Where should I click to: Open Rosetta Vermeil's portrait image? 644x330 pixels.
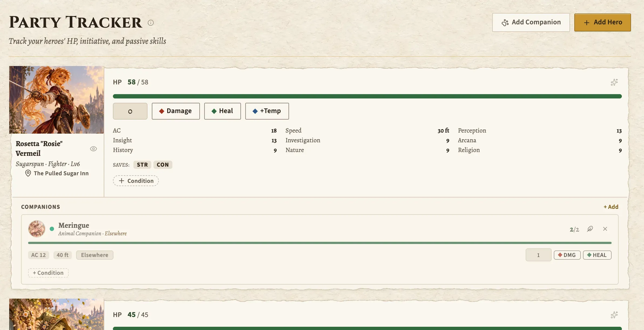click(x=56, y=100)
